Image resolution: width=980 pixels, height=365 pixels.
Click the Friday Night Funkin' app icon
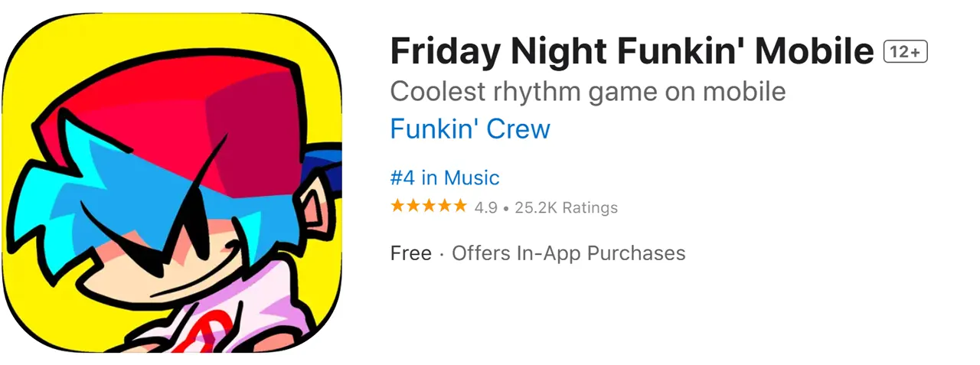[172, 183]
